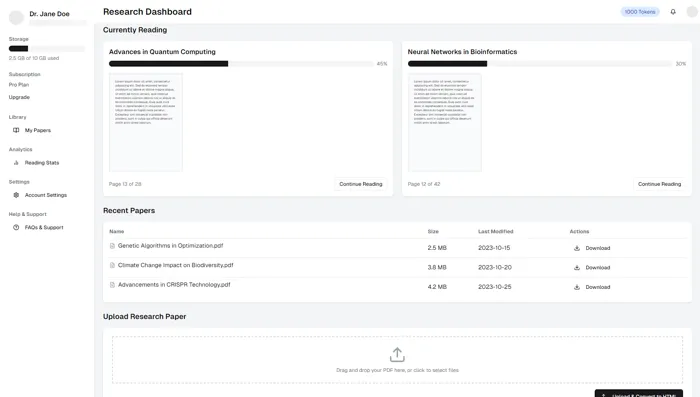The image size is (700, 397).
Task: Click the Size column header
Action: [433, 231]
